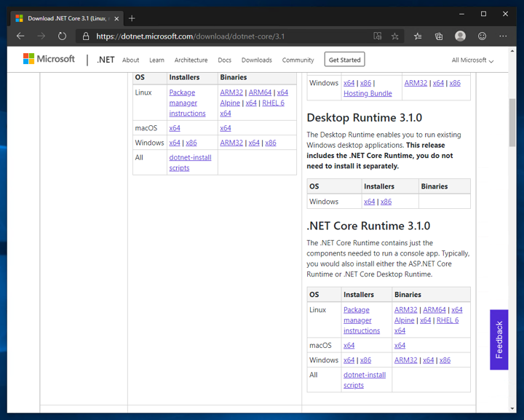This screenshot has height=420, width=524.
Task: Click Windows ARM32 binary in left table
Action: (231, 143)
